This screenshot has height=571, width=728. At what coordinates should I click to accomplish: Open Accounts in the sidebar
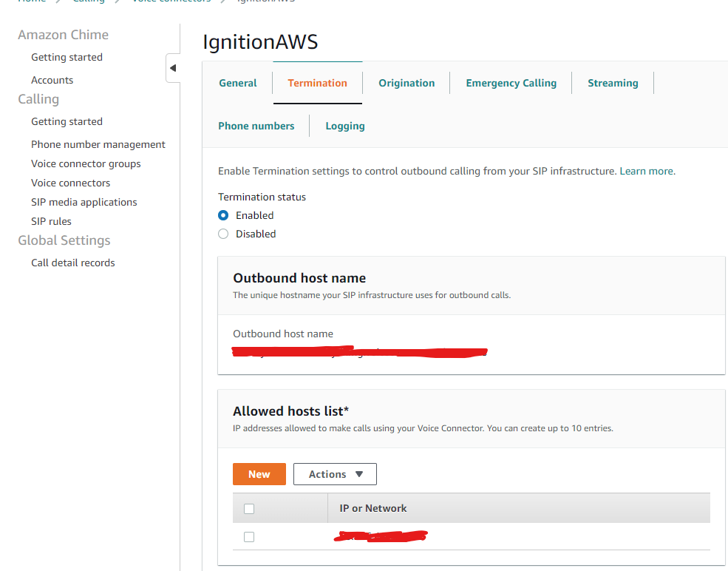(x=52, y=80)
